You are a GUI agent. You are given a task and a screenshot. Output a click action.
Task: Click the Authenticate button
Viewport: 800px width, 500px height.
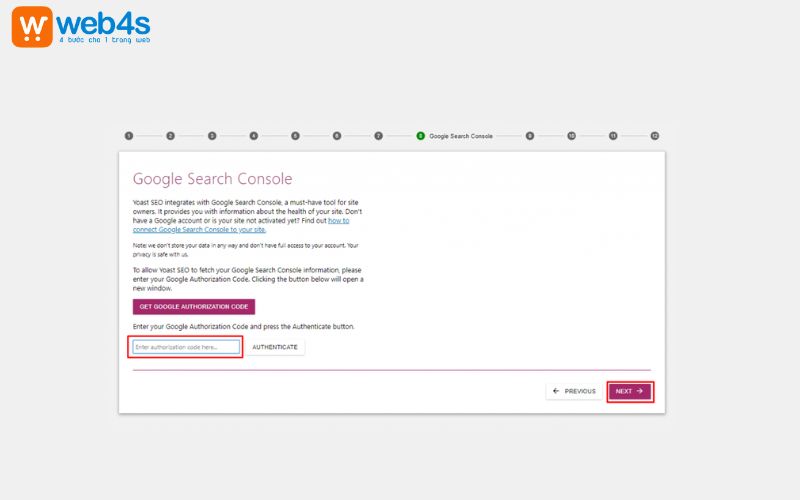pos(275,347)
